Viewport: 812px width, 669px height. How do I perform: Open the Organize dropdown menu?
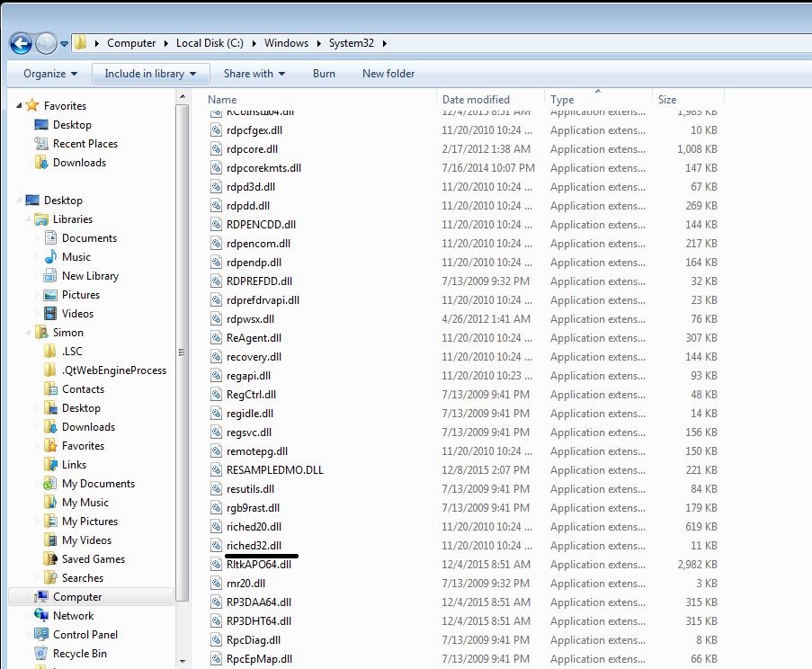click(x=50, y=74)
